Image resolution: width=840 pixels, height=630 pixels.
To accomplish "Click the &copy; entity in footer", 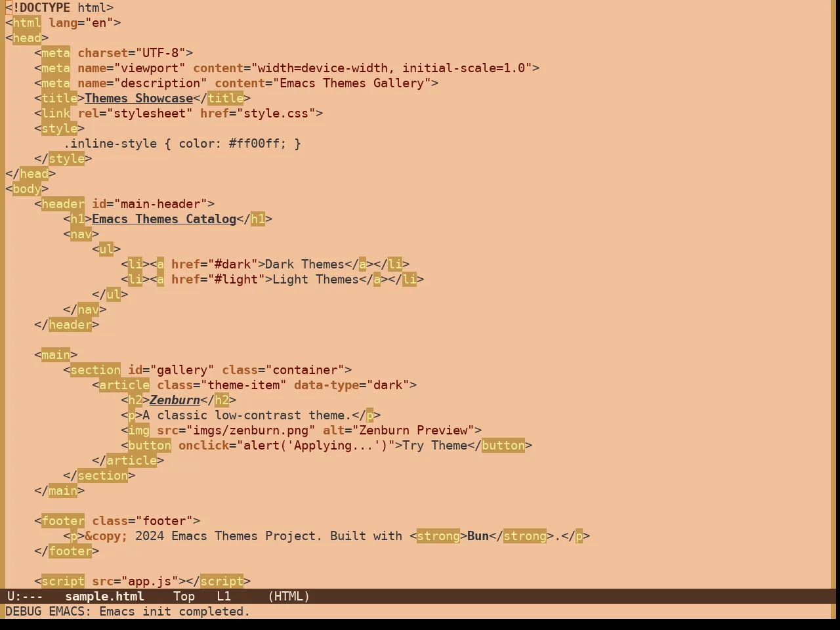I will click(x=106, y=536).
